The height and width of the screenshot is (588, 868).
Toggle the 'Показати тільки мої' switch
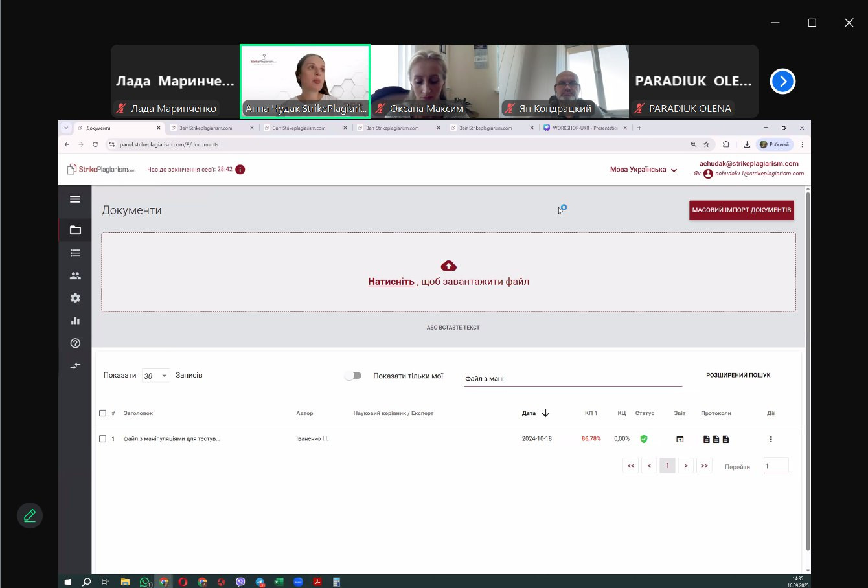(353, 376)
